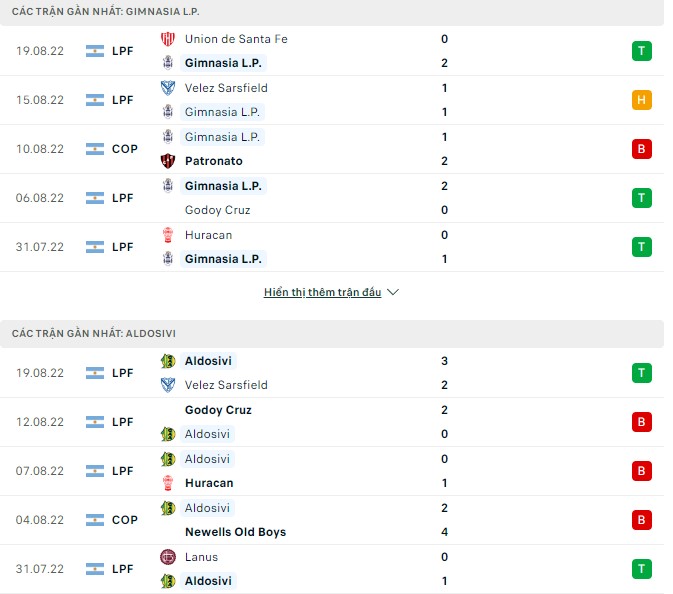Viewport: 673px width, 594px height.
Task: Click the red B badge for Newells Old Boys match
Action: pos(641,520)
